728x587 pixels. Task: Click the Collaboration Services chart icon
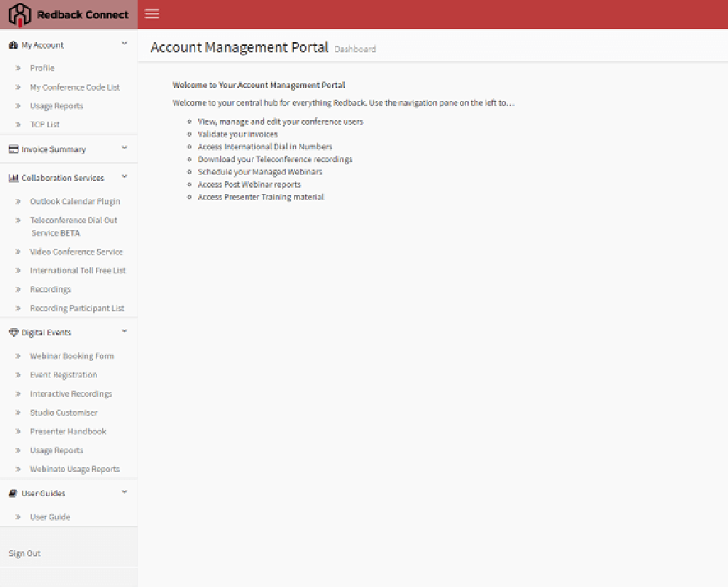tap(13, 177)
